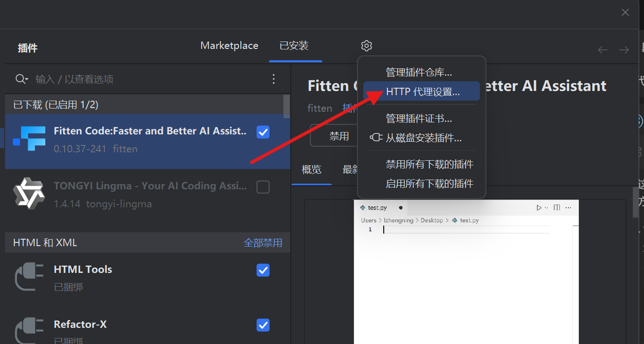This screenshot has width=644, height=344.
Task: Navigate back with the left arrow
Action: (602, 50)
